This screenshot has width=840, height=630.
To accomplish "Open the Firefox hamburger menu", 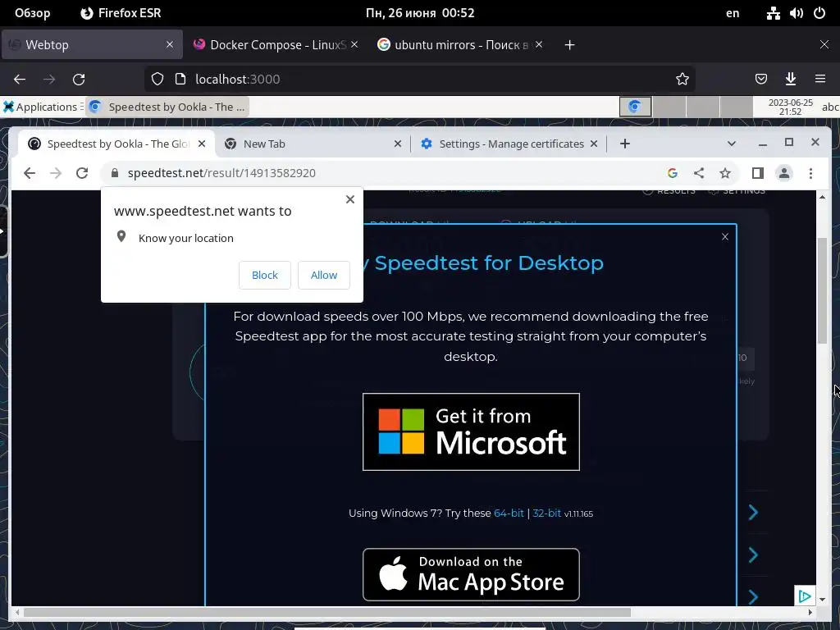I will 819,80.
